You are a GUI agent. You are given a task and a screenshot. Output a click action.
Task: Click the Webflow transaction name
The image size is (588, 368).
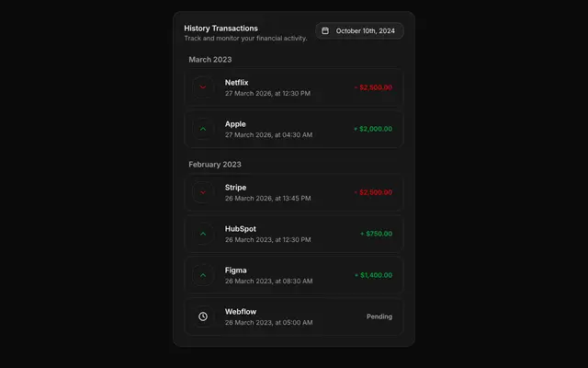pyautogui.click(x=241, y=312)
